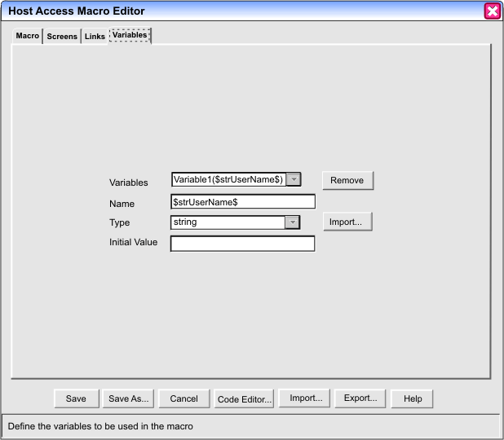Save the macro
This screenshot has height=440, width=504.
click(x=77, y=399)
